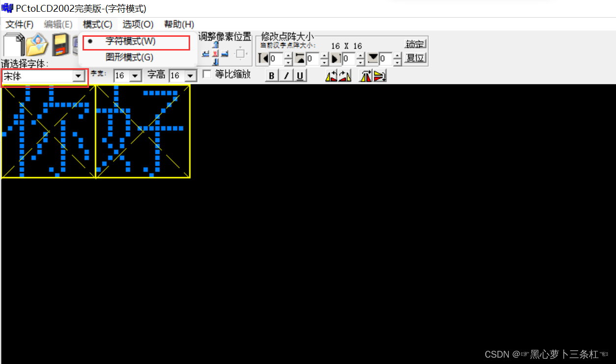Click the 锁定 lock button

(x=415, y=44)
